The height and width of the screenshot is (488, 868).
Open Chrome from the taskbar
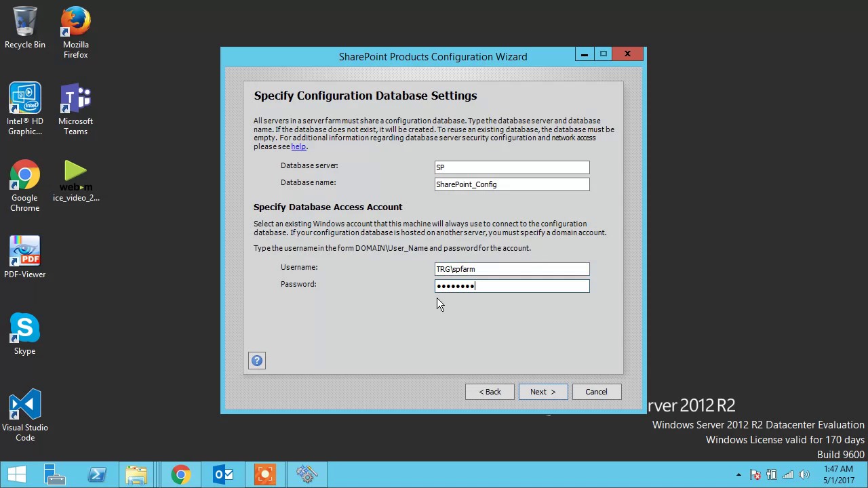180,474
